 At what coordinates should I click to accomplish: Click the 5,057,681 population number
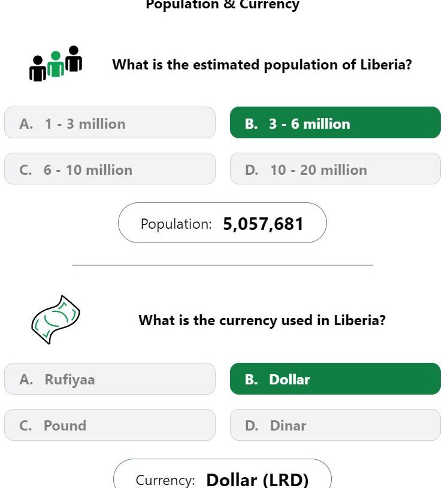[x=263, y=224]
